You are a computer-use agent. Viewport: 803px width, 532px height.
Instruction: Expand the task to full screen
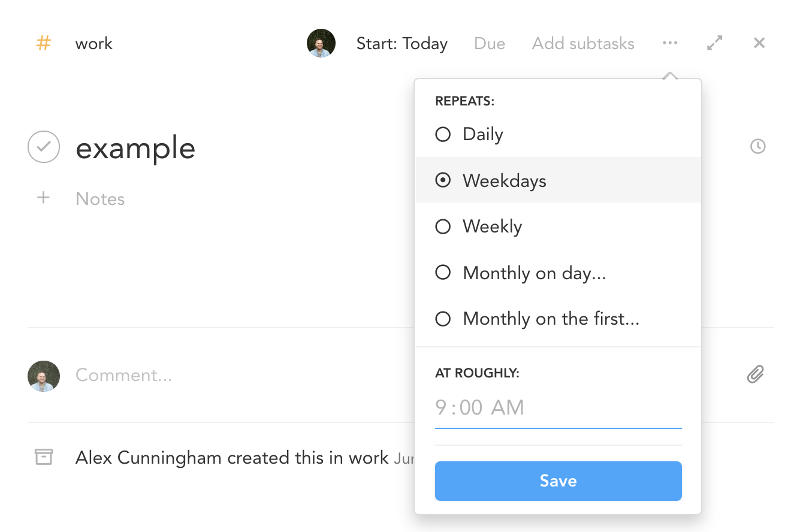(x=714, y=43)
